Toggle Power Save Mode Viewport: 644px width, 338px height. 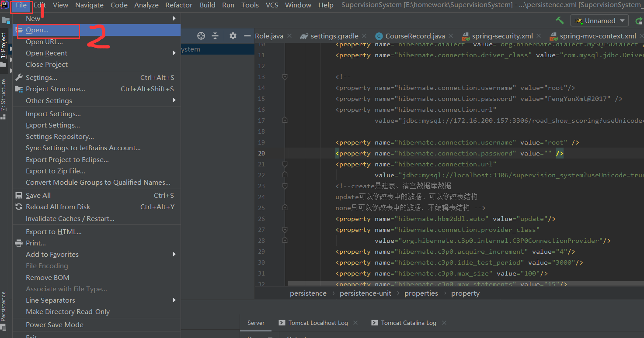(x=55, y=324)
